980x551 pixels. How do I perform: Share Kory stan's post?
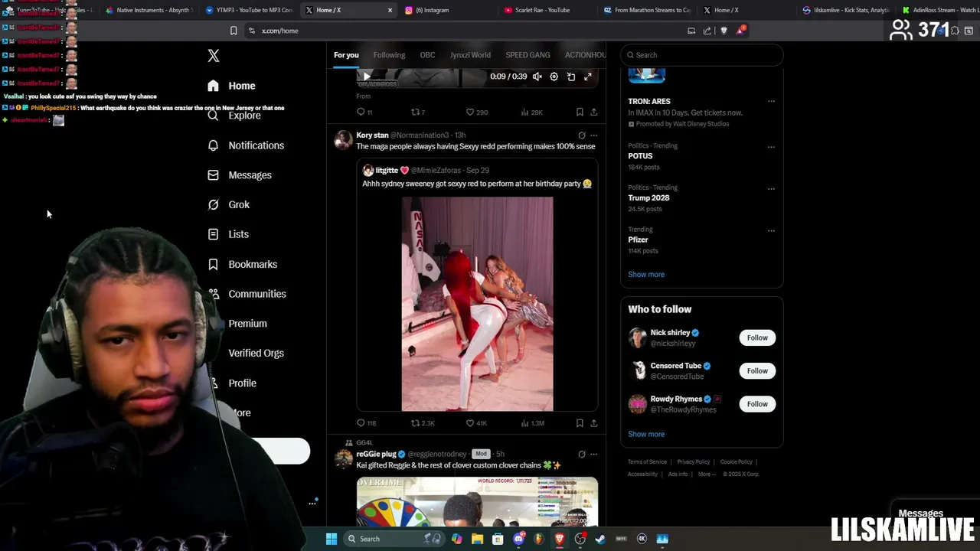(593, 423)
